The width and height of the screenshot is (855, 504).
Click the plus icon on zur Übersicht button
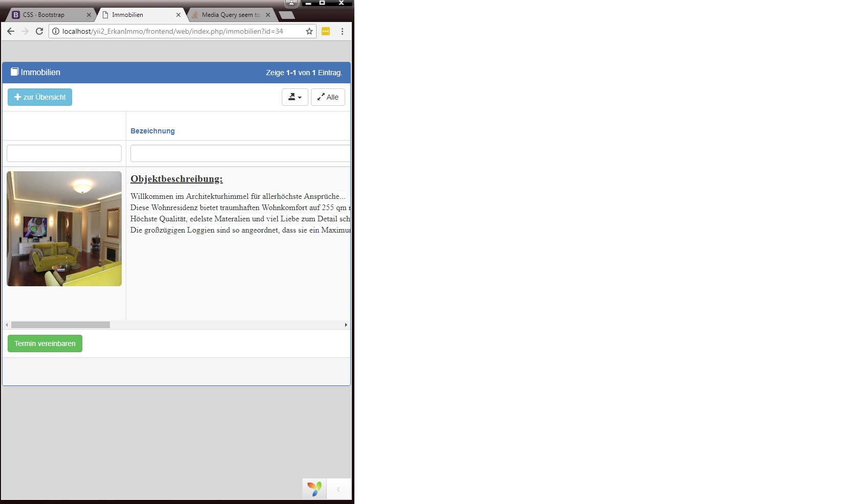click(17, 97)
